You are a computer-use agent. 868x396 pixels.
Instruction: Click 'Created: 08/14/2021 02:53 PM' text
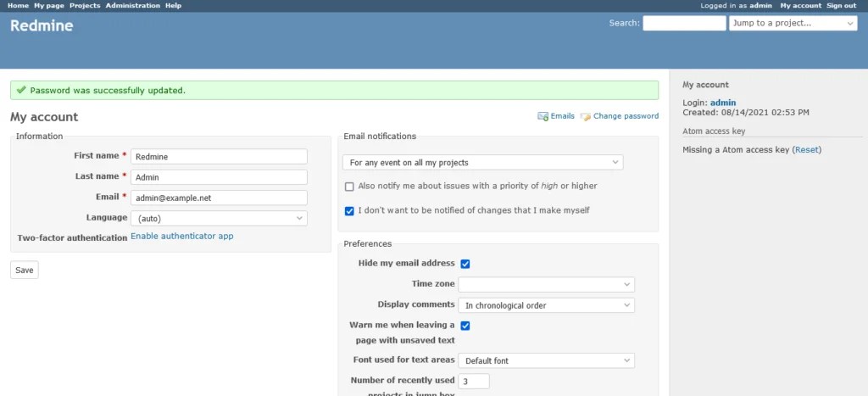click(x=746, y=113)
